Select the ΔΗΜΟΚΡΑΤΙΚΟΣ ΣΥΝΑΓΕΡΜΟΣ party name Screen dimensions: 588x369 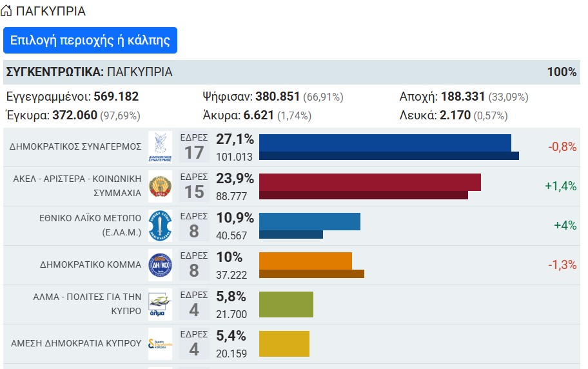point(75,146)
